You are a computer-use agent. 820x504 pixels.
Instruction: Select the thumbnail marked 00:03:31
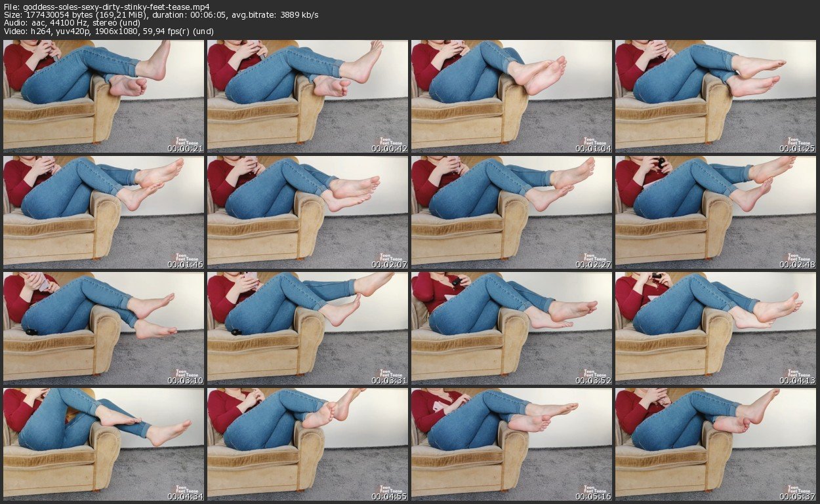[x=307, y=328]
